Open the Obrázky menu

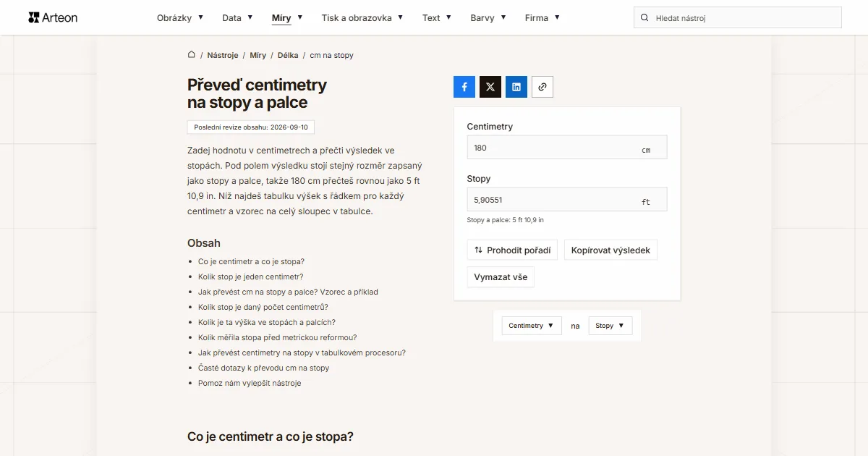[180, 18]
